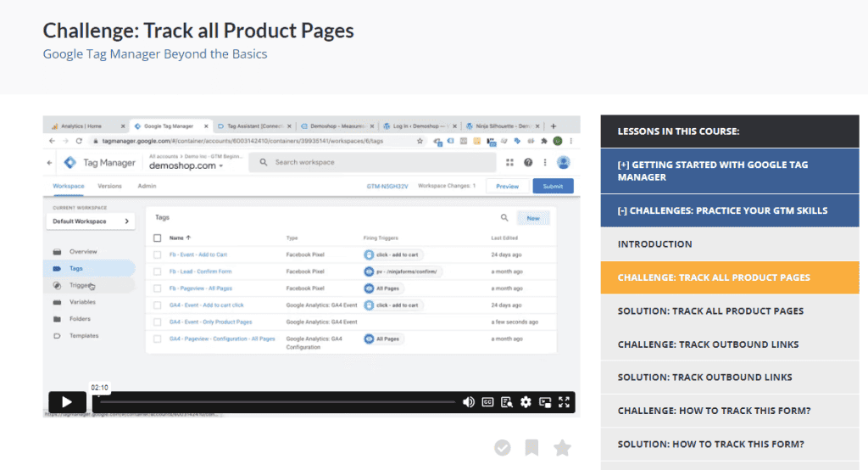Open Templates in the sidebar
Viewport: 868px width, 470px height.
[x=84, y=336]
